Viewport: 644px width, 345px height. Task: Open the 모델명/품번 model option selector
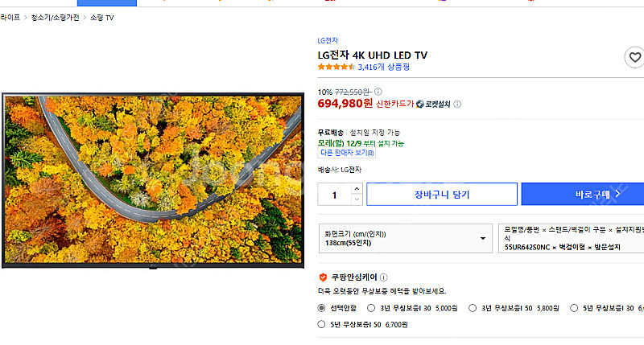click(571, 238)
